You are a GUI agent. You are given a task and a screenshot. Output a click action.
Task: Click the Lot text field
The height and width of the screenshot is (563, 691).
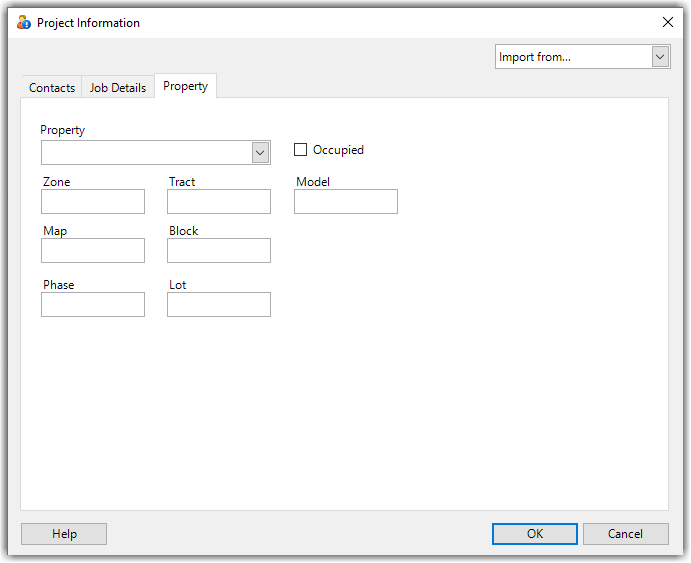(219, 304)
